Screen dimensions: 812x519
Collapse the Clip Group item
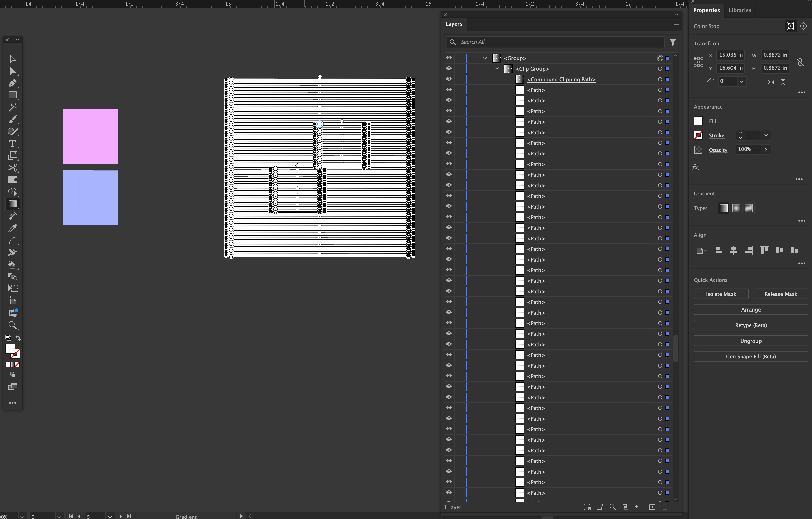pos(497,69)
